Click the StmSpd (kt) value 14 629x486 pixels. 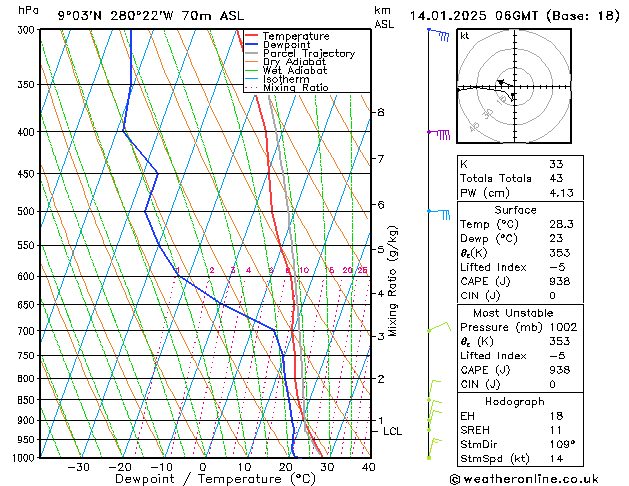[x=556, y=458]
